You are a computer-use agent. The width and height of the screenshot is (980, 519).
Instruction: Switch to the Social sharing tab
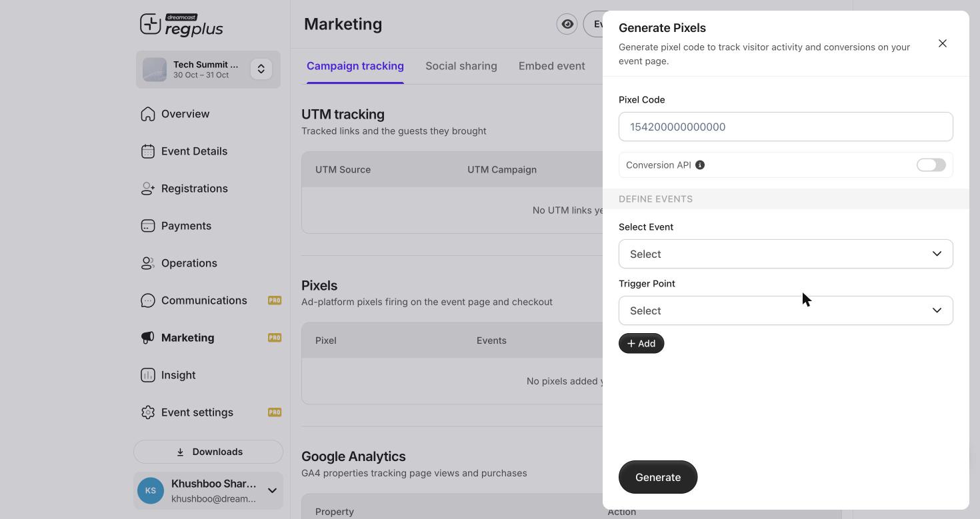coord(461,66)
